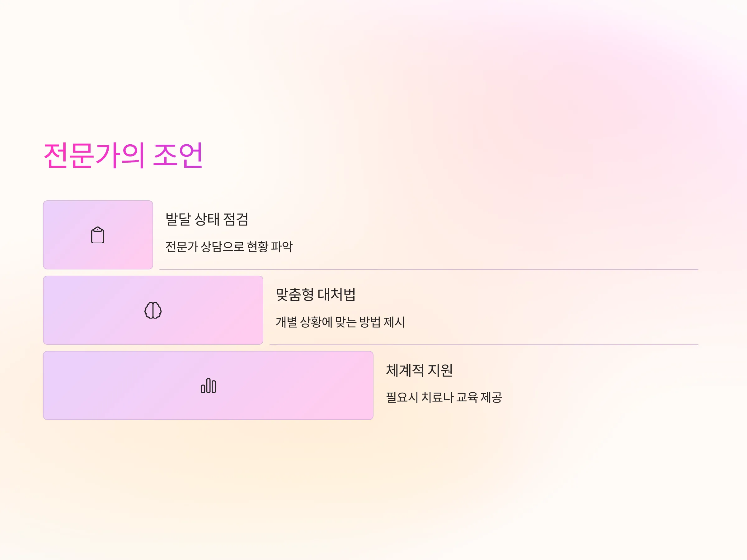Select the pink box containing the clipboard
747x560 pixels.
(x=98, y=235)
